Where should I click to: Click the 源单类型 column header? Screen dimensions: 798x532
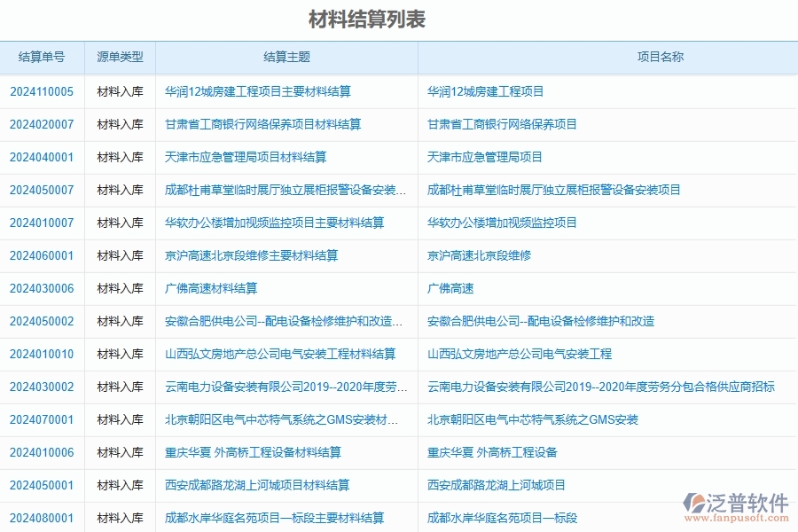(120, 57)
